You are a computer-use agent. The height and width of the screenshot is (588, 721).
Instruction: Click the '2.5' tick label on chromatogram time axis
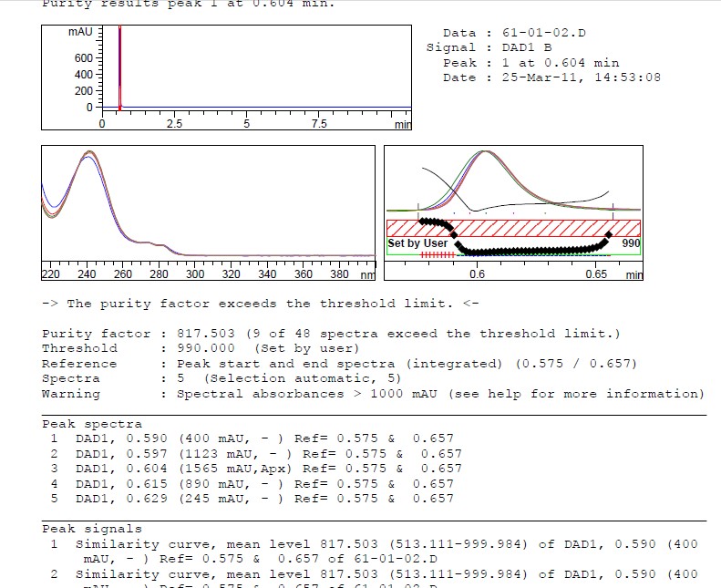coord(174,124)
